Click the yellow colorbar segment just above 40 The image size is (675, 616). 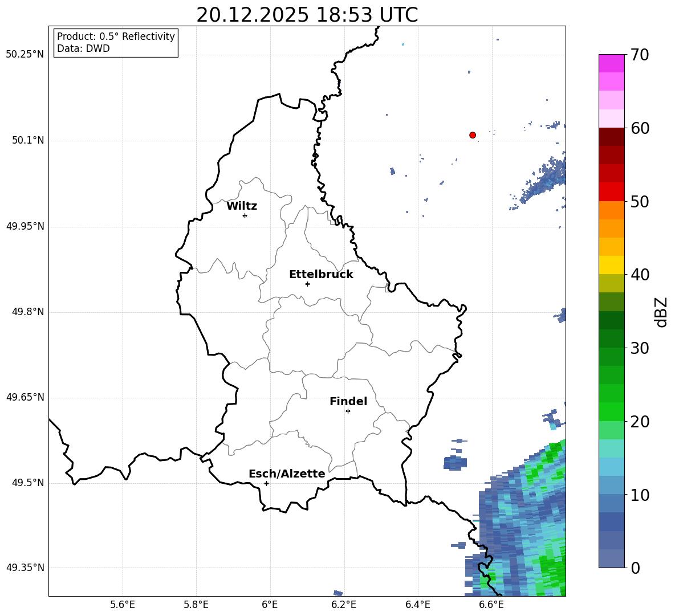[x=612, y=265]
